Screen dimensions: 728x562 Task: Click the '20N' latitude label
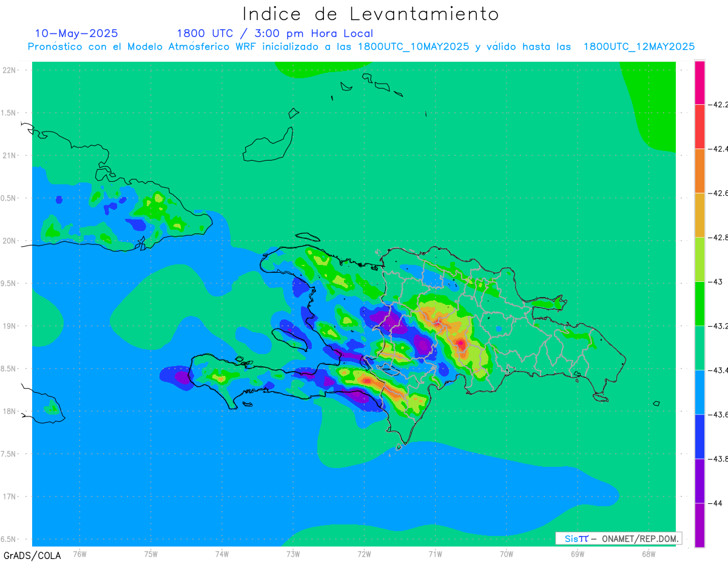(x=10, y=241)
